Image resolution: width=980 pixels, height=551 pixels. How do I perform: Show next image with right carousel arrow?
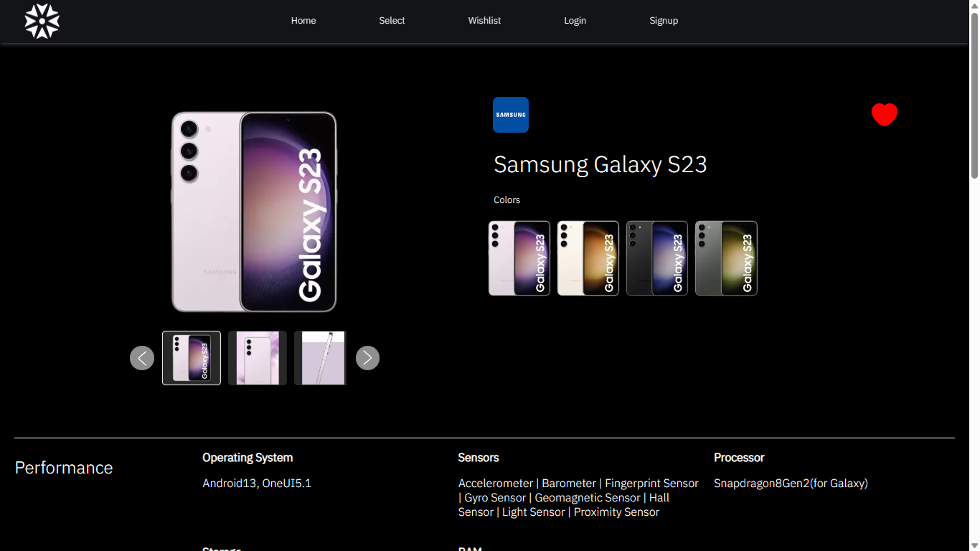point(367,358)
